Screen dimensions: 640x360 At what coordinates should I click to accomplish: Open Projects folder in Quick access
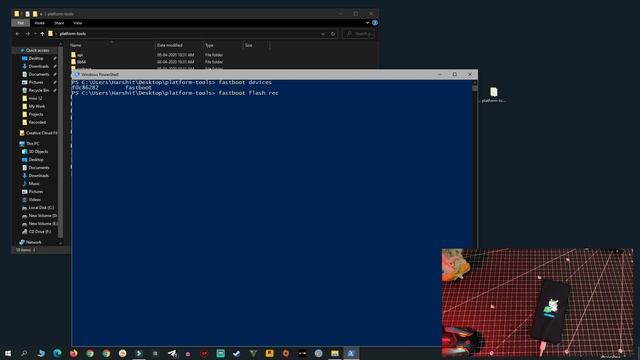36,114
